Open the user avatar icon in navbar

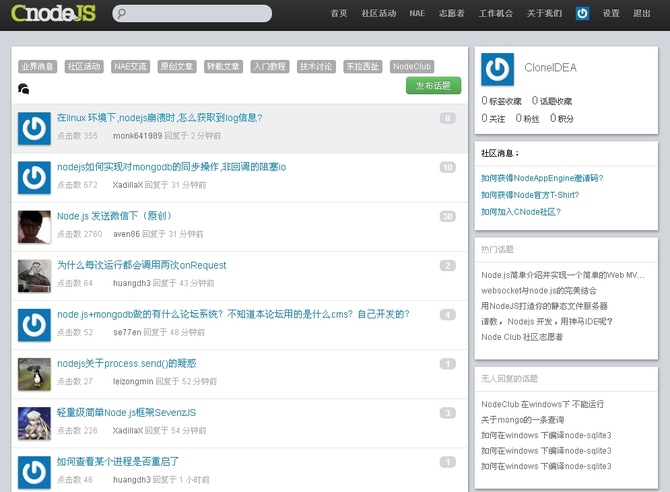click(x=582, y=13)
